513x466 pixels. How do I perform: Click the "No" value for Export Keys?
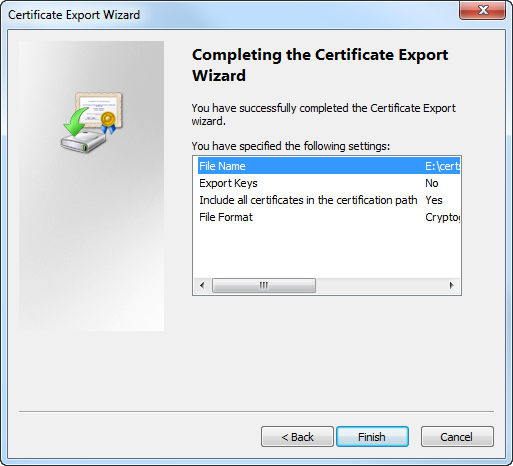[x=432, y=183]
